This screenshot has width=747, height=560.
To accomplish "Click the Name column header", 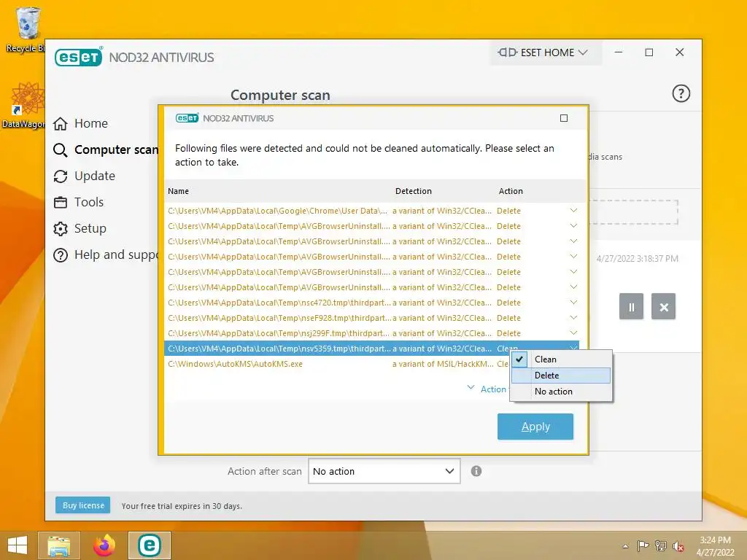I will pyautogui.click(x=178, y=191).
